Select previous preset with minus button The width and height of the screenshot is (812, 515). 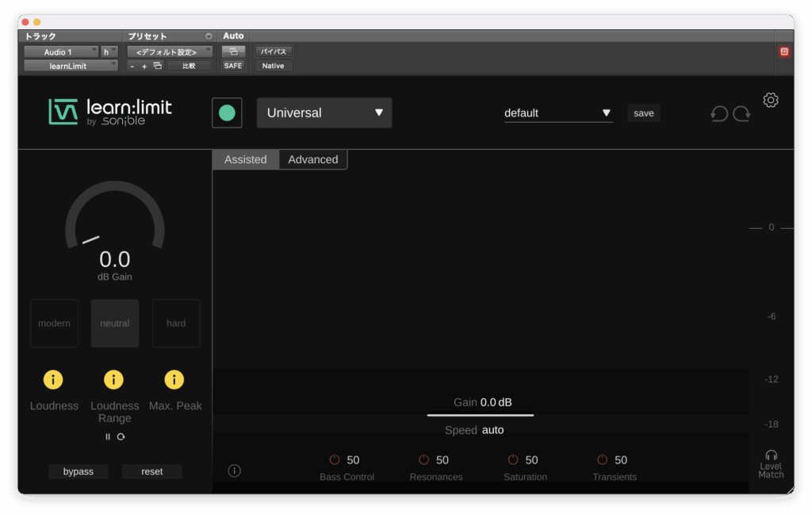click(x=132, y=67)
